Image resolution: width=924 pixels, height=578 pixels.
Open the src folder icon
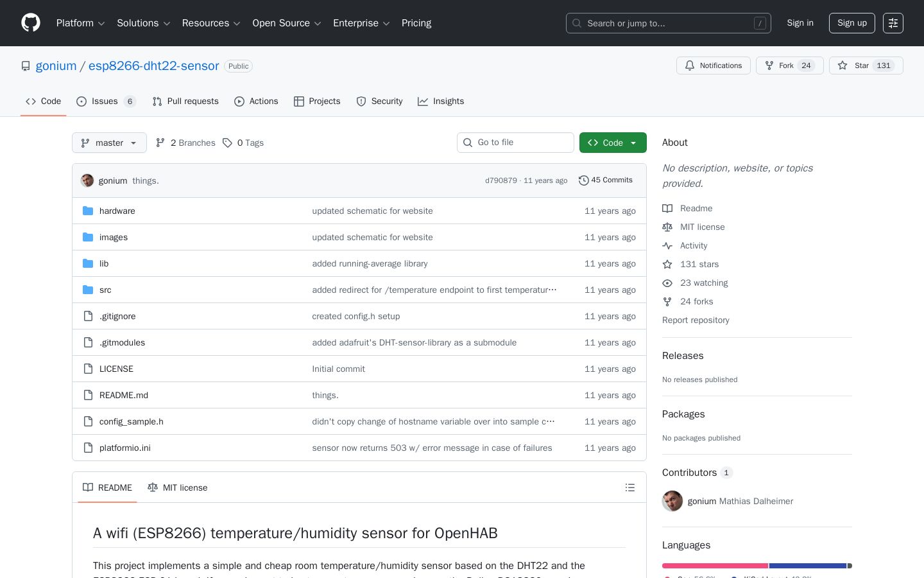click(88, 290)
